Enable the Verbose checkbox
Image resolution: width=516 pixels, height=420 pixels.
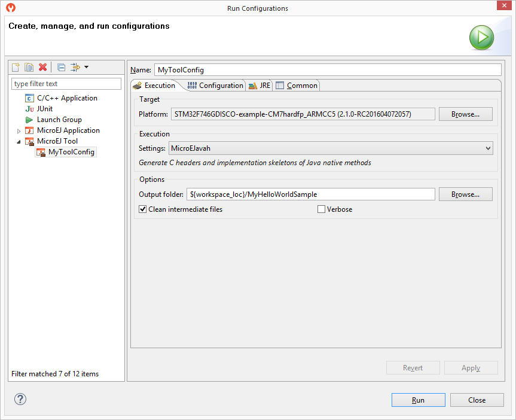[x=322, y=209]
